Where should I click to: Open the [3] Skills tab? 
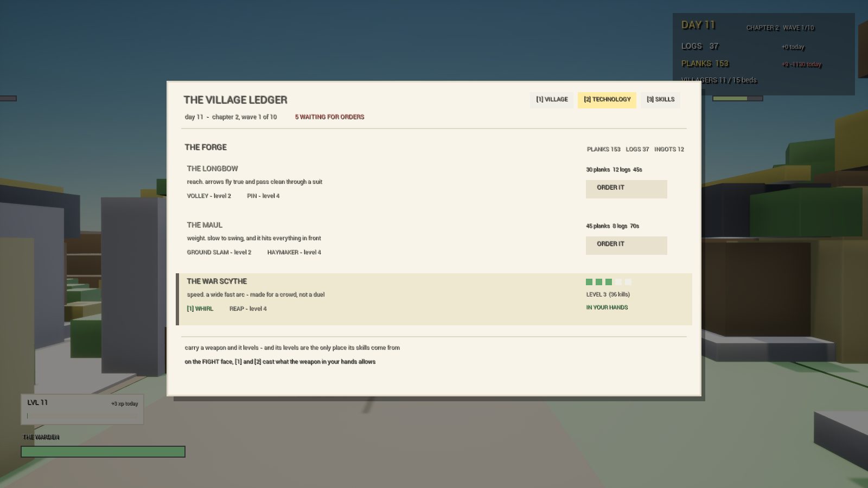coord(661,100)
